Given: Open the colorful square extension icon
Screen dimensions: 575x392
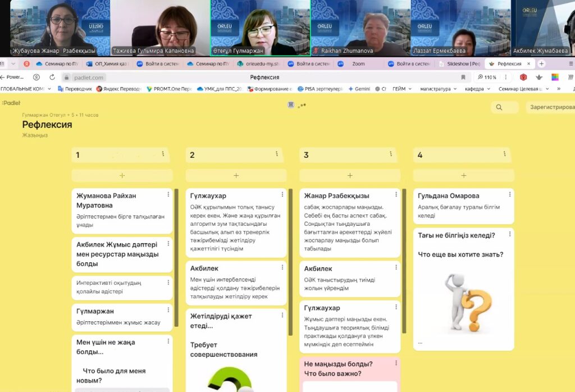Looking at the screenshot, I should (555, 77).
